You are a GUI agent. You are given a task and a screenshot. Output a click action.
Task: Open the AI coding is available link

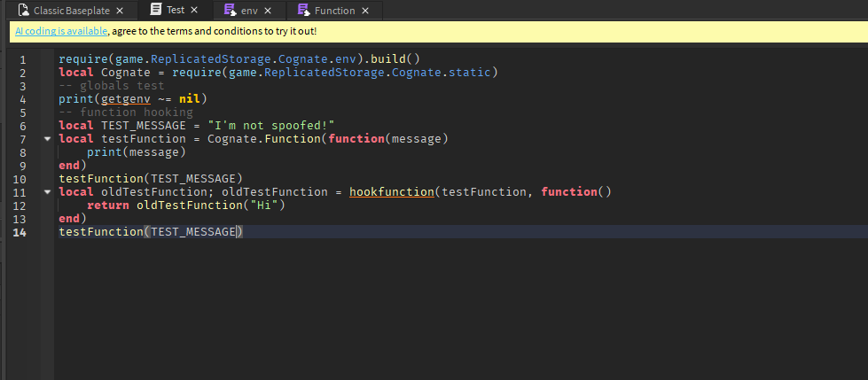61,31
